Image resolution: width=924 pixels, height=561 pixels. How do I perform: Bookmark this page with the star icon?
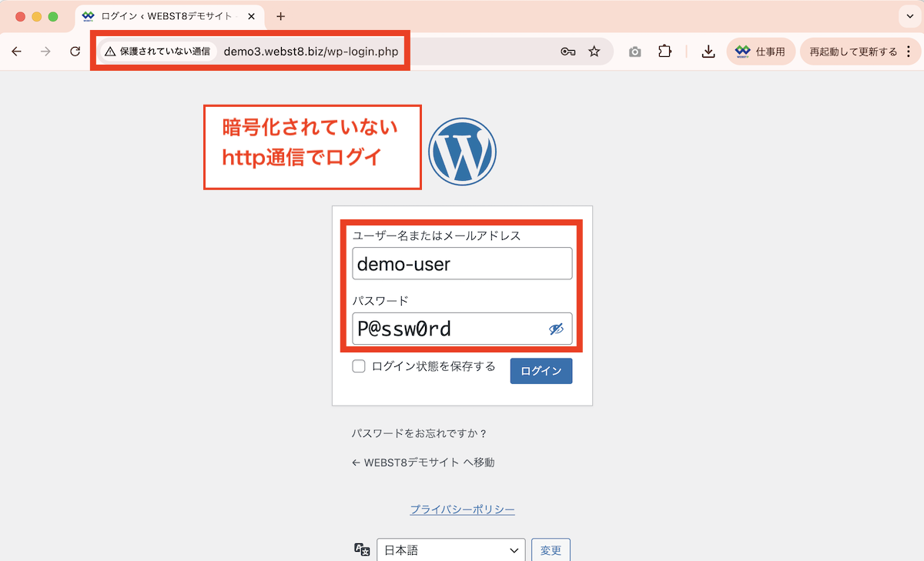[594, 51]
